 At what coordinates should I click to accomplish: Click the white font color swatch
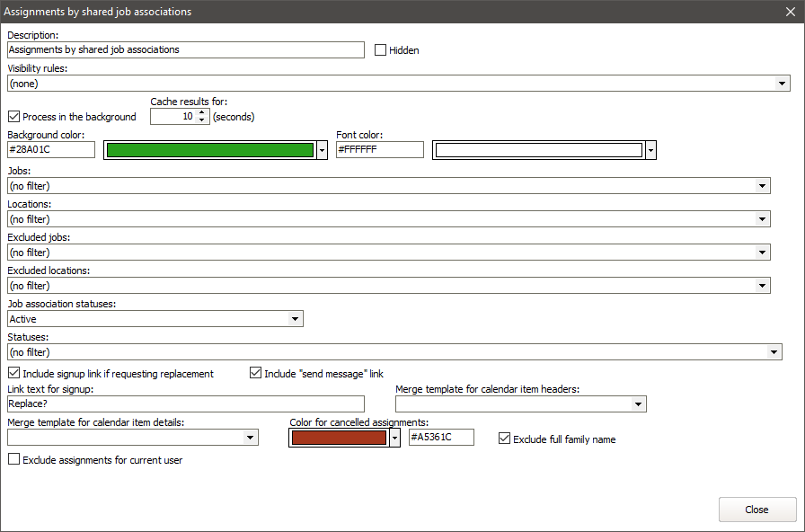(538, 150)
